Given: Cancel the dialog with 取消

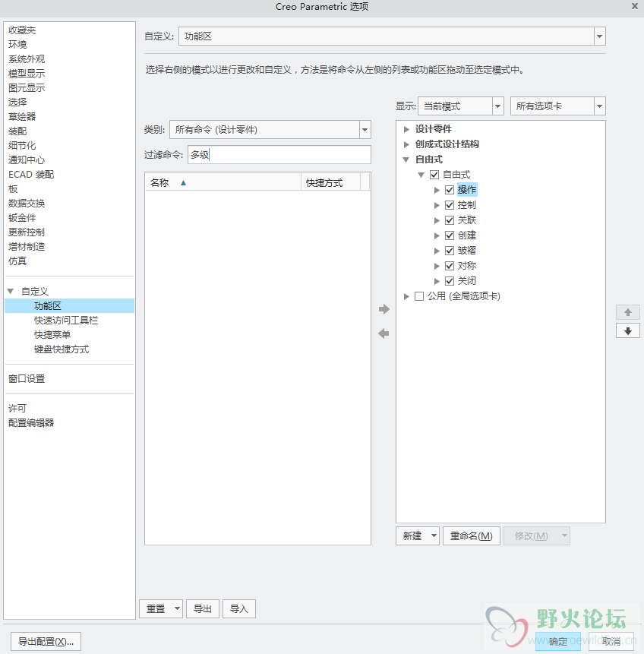Looking at the screenshot, I should [611, 642].
